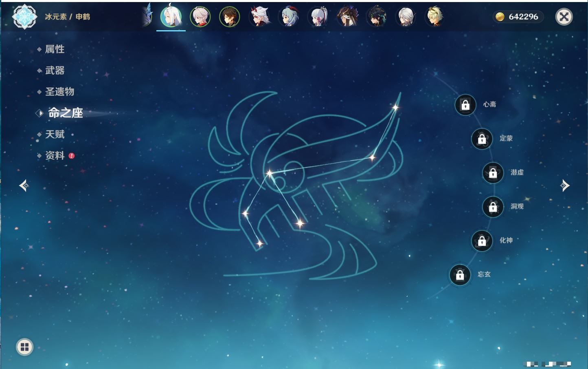Open the 天赋 talents menu
The width and height of the screenshot is (588, 369).
pos(55,134)
